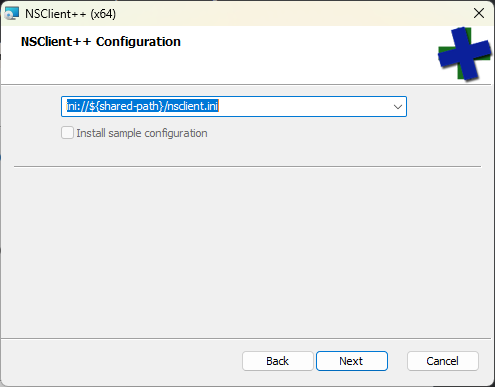The height and width of the screenshot is (387, 495).
Task: Click the installer icon in title bar
Action: coord(12,14)
